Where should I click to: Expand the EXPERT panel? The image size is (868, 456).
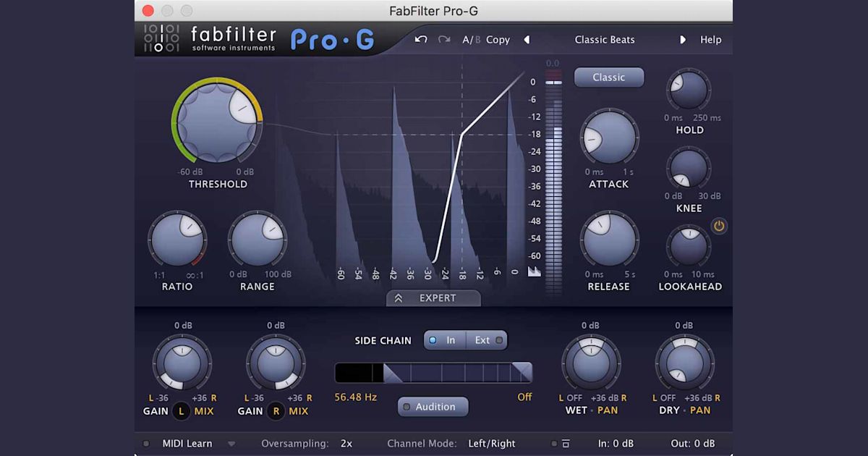(433, 298)
